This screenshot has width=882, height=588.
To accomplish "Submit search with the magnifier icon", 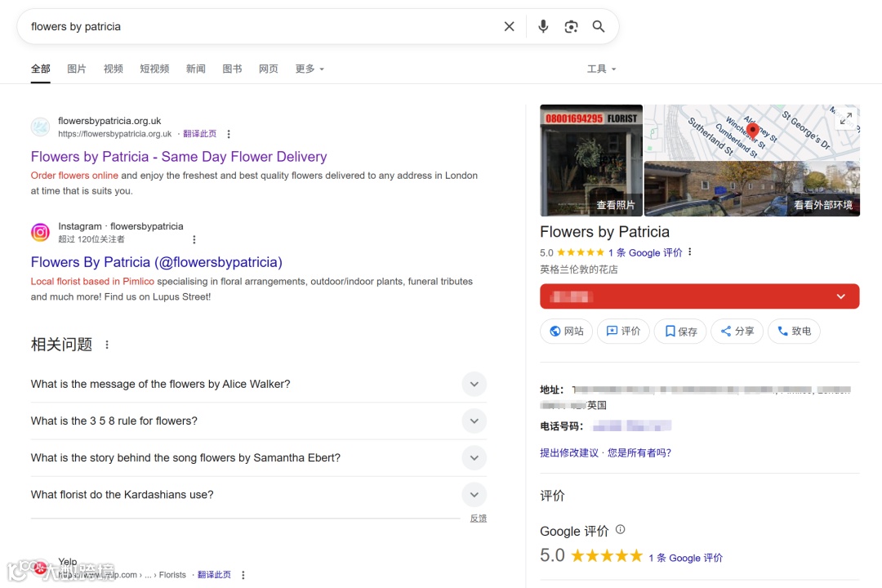I will pyautogui.click(x=599, y=26).
